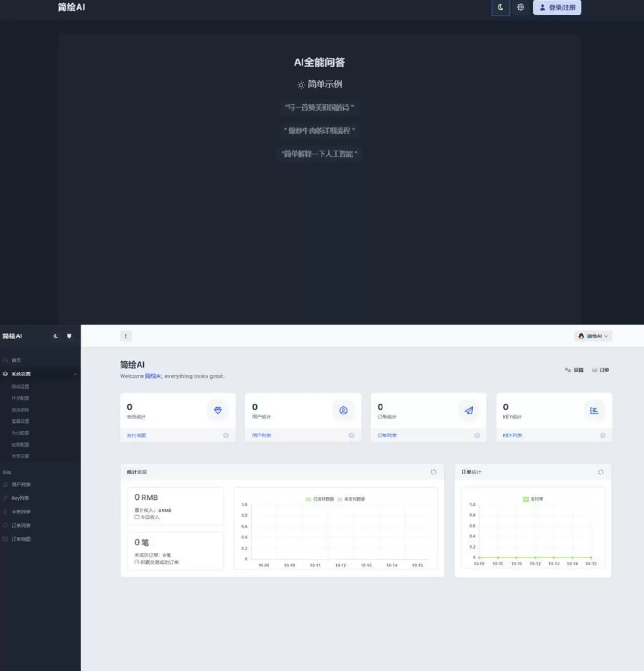Select the example prompt about explaining artificial intelligence

pyautogui.click(x=320, y=154)
